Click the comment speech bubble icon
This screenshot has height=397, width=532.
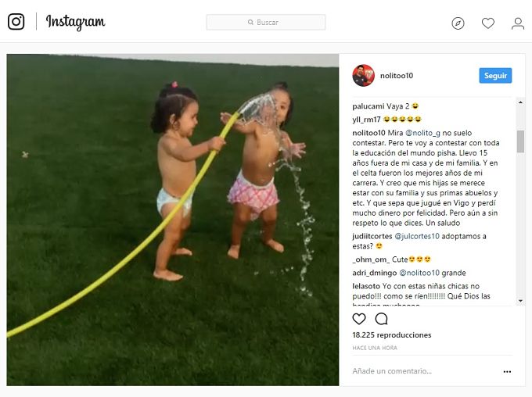coord(381,319)
